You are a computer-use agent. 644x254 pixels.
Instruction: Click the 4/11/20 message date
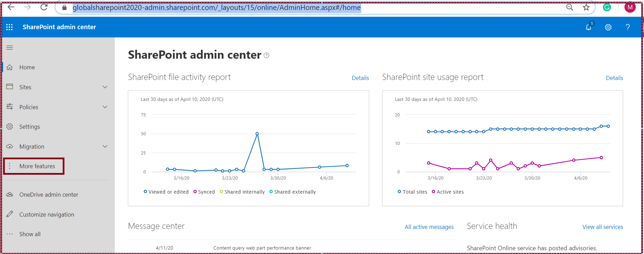165,248
